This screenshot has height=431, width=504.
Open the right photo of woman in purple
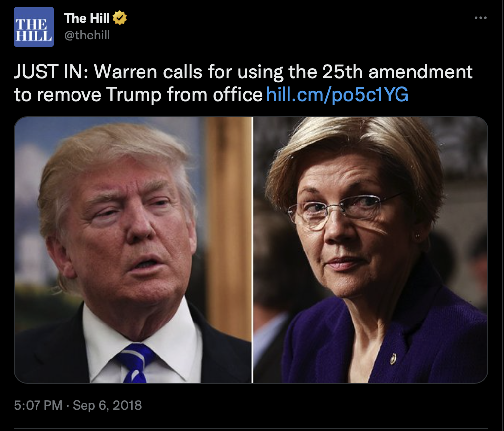click(x=371, y=250)
